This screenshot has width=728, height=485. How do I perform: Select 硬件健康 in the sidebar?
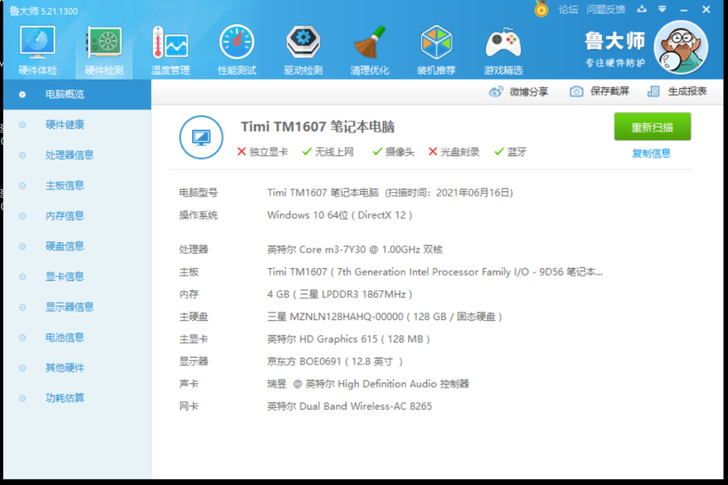(77, 124)
